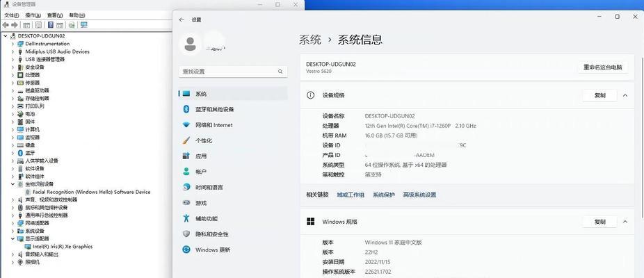The height and width of the screenshot is (278, 644).
Task: Collapse the Windows 规格 section chevron
Action: (625, 221)
